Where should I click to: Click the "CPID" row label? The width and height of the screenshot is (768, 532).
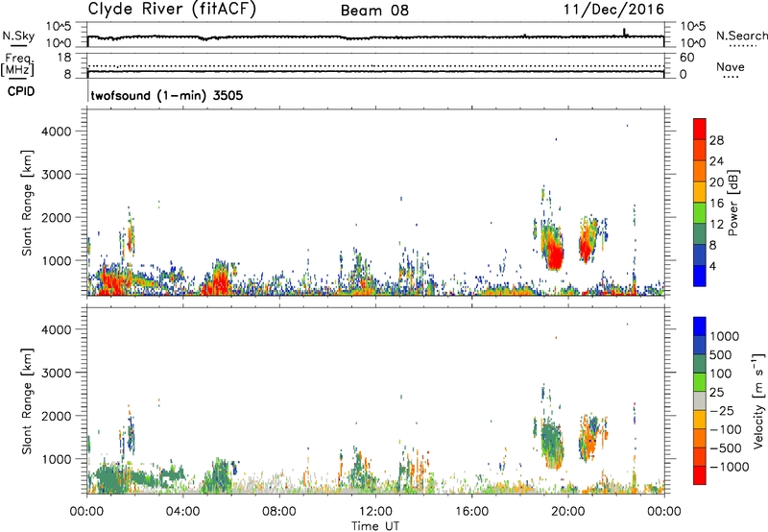pos(20,91)
